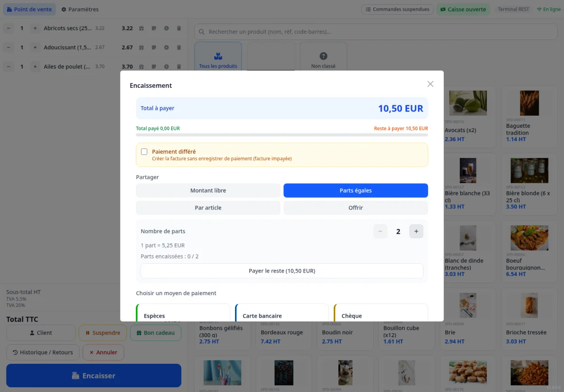Image resolution: width=564 pixels, height=392 pixels.
Task: Reduce Adoucissant quantity by one
Action: point(8,47)
